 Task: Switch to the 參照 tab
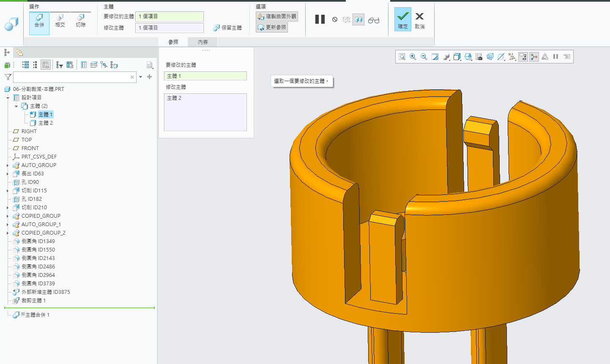coord(173,42)
